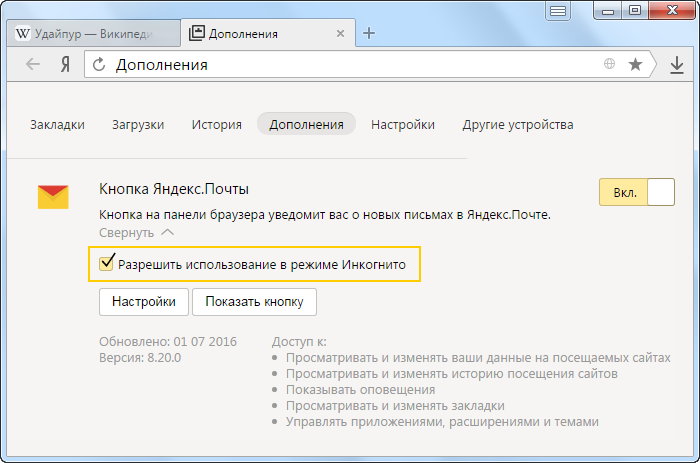Collapse details with Свернуть

[136, 233]
